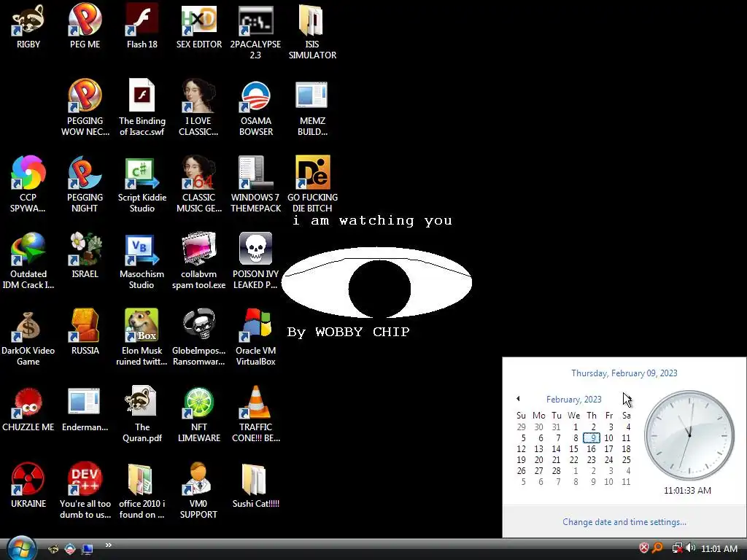Open the OSAMA BOWSER shortcut icon
The width and height of the screenshot is (747, 560).
click(255, 108)
